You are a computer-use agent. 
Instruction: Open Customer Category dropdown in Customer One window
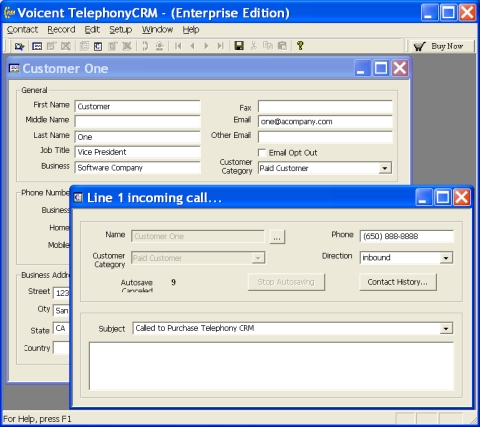click(385, 168)
